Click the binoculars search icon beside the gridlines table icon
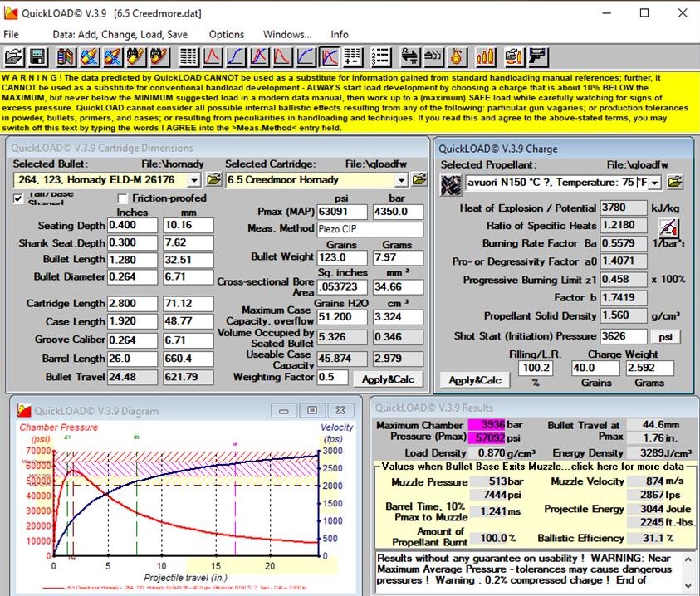Image resolution: width=700 pixels, height=596 pixels. pos(159,57)
